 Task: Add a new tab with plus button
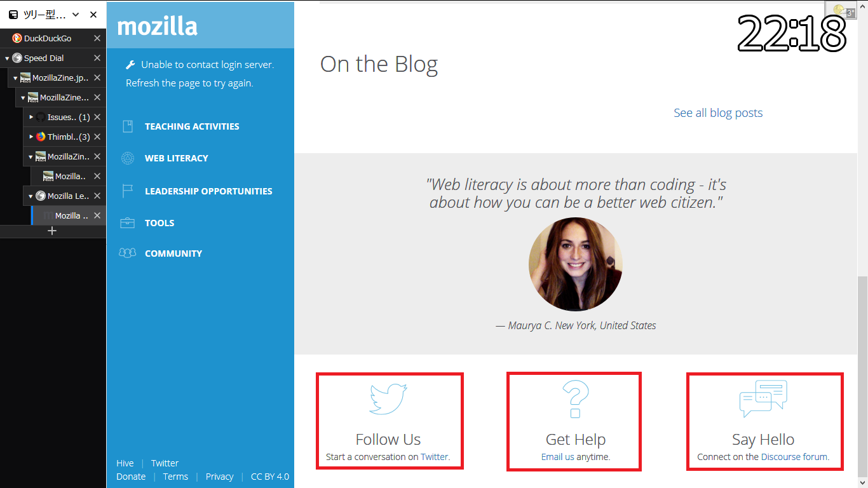click(x=53, y=231)
